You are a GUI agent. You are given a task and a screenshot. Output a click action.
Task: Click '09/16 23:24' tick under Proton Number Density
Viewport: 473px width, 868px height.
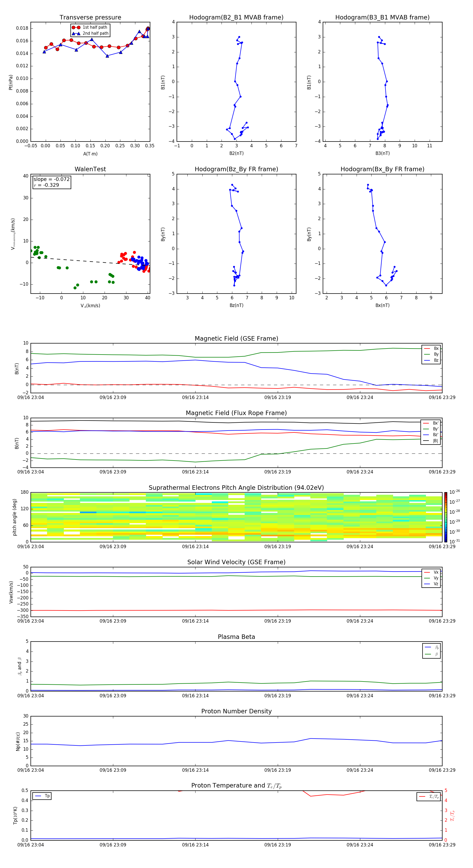pos(360,770)
